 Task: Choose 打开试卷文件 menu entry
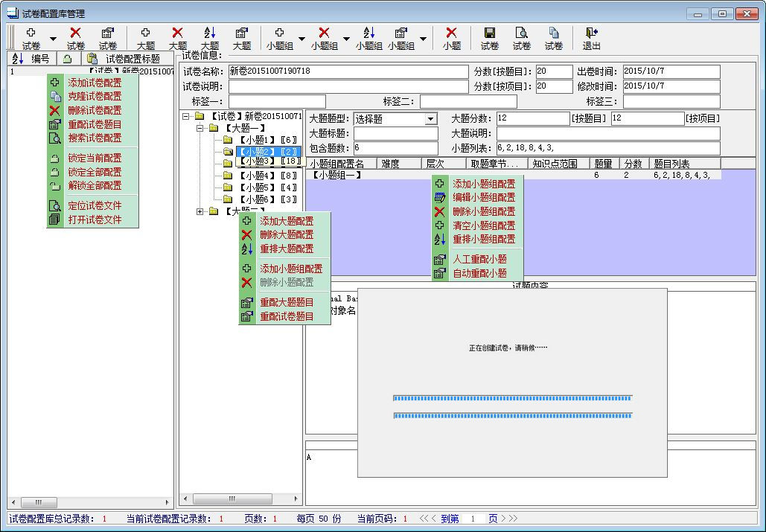(x=95, y=219)
